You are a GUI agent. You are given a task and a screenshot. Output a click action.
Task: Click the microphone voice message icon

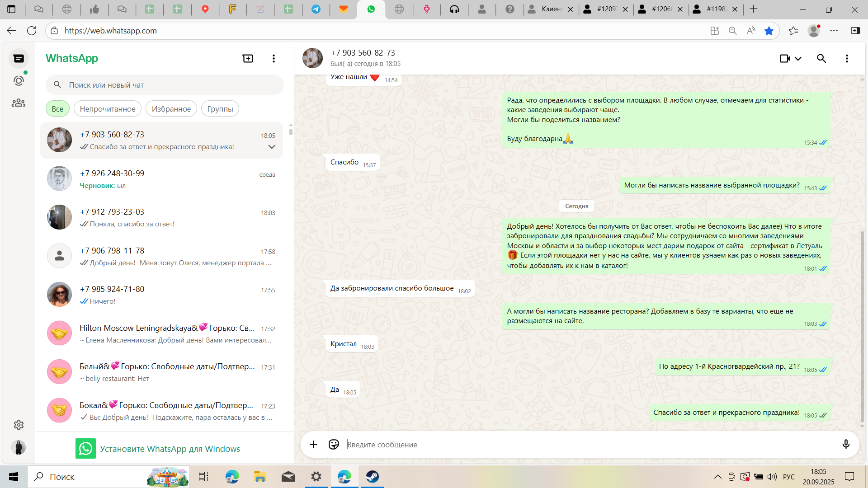tap(846, 445)
